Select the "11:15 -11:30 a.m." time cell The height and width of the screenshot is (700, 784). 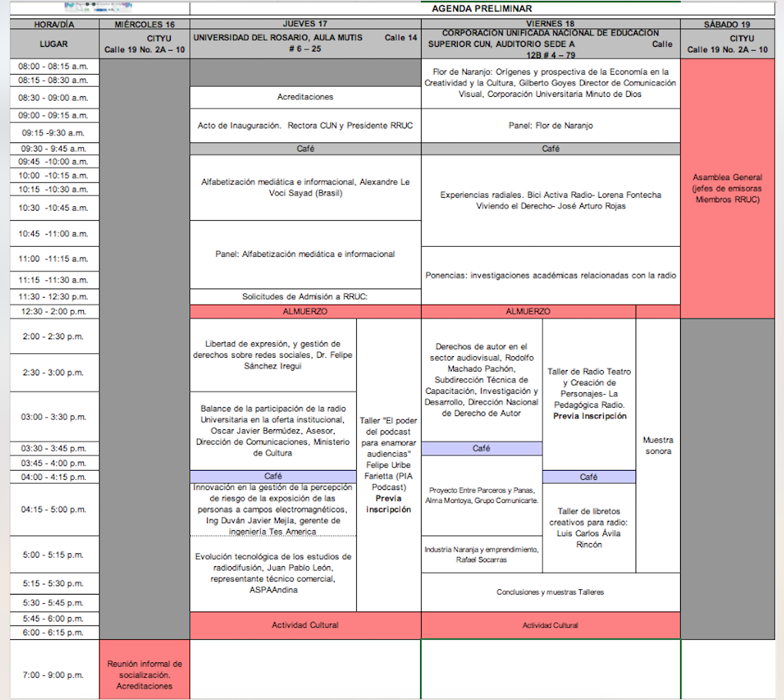tap(54, 280)
